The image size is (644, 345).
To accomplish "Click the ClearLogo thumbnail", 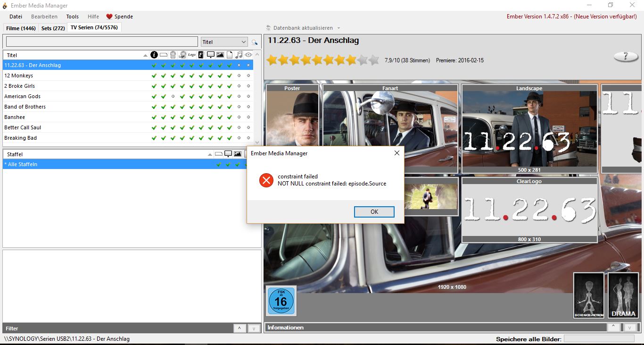I will (529, 210).
